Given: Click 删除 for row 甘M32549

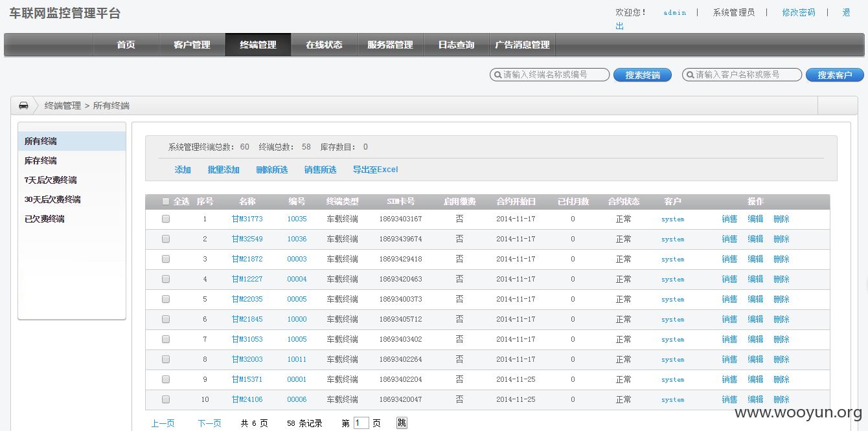Looking at the screenshot, I should tap(782, 239).
